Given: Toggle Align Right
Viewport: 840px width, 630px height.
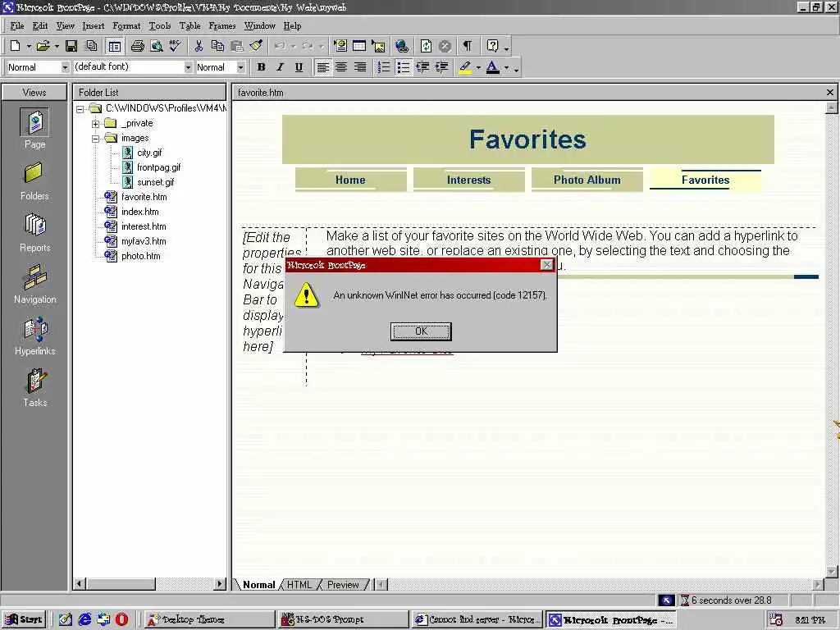Looking at the screenshot, I should click(x=360, y=67).
